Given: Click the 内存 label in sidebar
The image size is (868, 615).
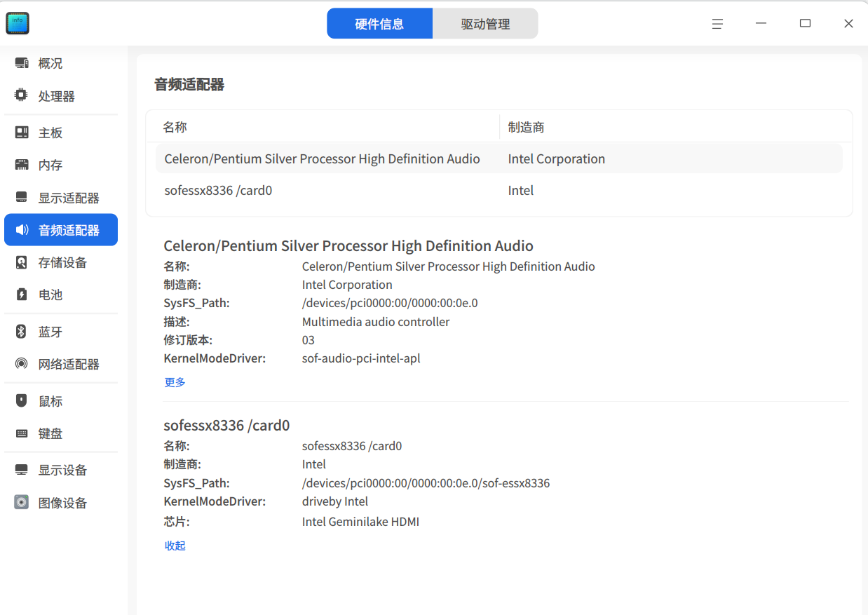Looking at the screenshot, I should click(x=50, y=165).
